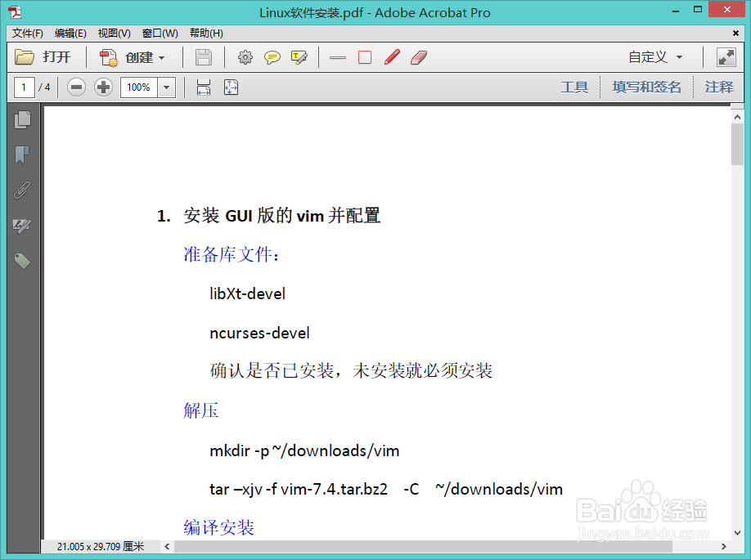Select the highlight text tool

299,57
